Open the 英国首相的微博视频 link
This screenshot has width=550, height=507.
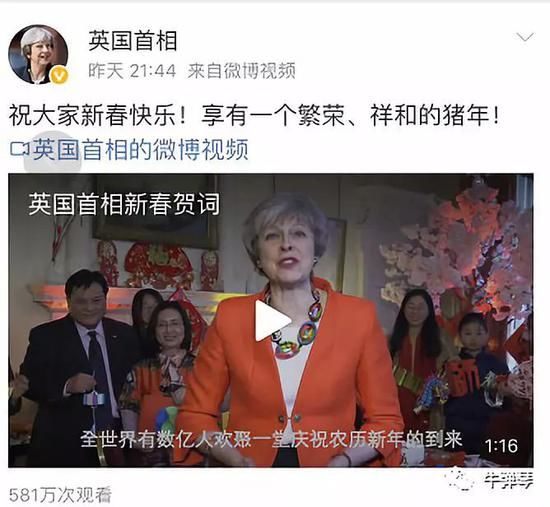tap(140, 149)
